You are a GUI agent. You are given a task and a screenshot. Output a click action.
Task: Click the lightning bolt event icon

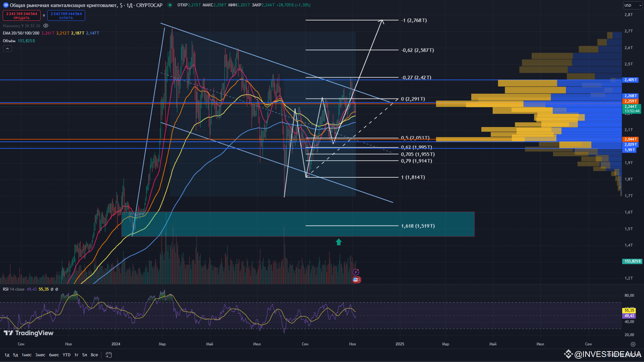(356, 272)
